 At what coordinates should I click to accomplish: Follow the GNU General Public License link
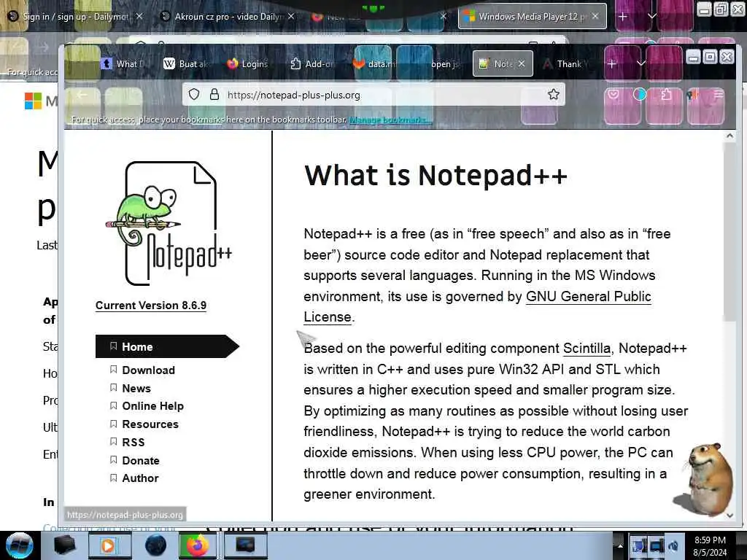click(589, 297)
